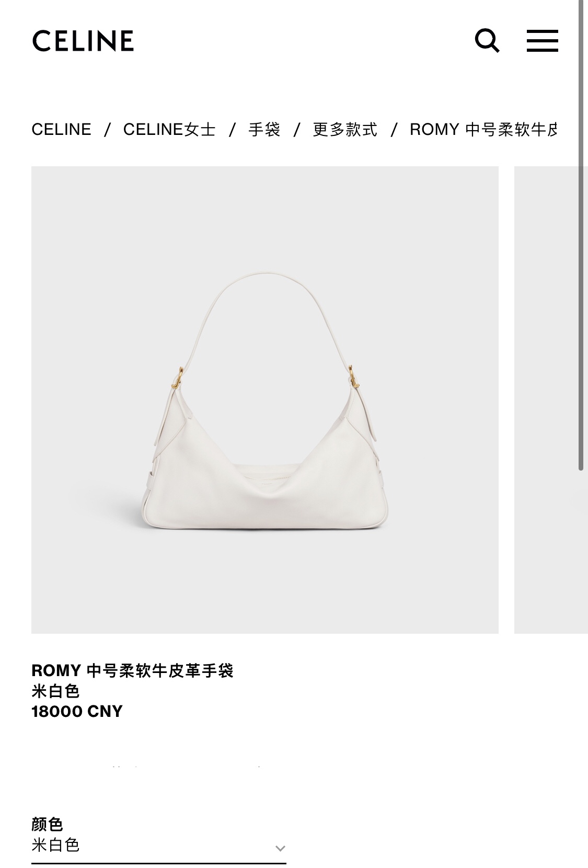The width and height of the screenshot is (588, 868).
Task: Select the 米白色 color dropdown field
Action: tap(159, 846)
